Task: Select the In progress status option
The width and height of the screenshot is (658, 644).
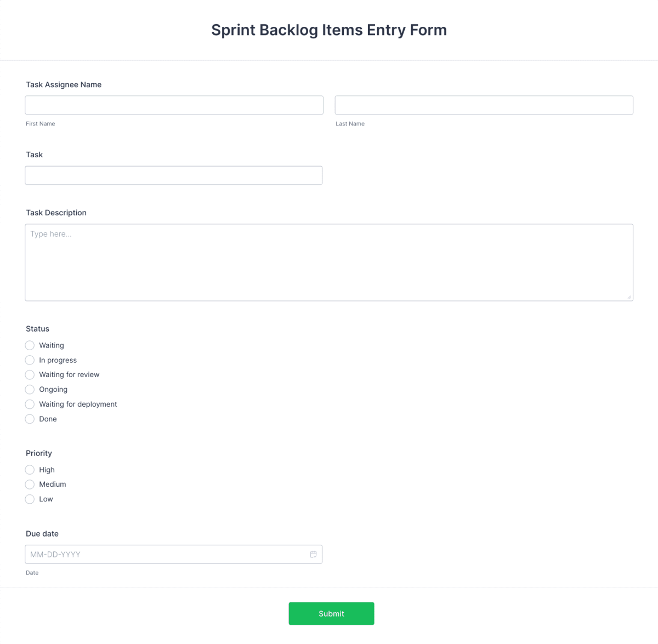Action: coord(30,360)
